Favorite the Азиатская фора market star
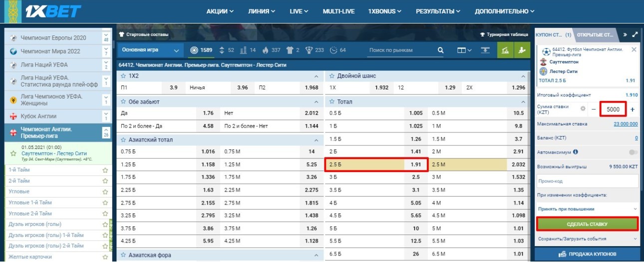This screenshot has height=262, width=644. (123, 255)
